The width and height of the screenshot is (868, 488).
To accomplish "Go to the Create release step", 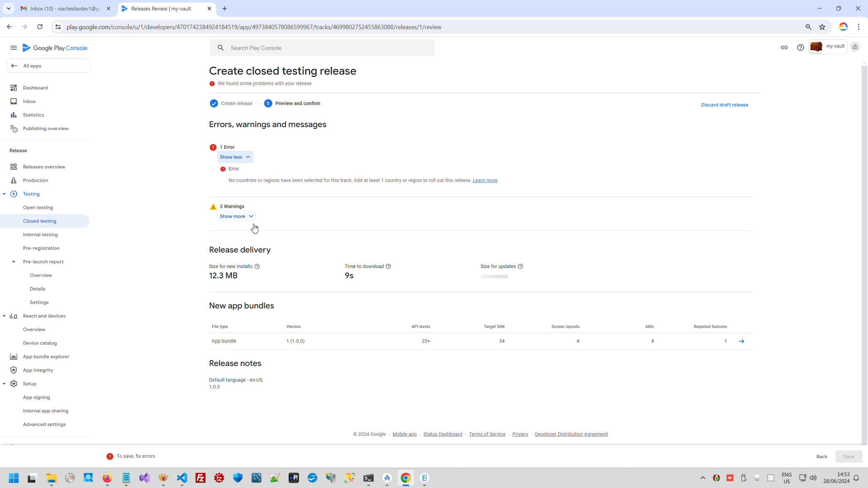I will coord(236,103).
